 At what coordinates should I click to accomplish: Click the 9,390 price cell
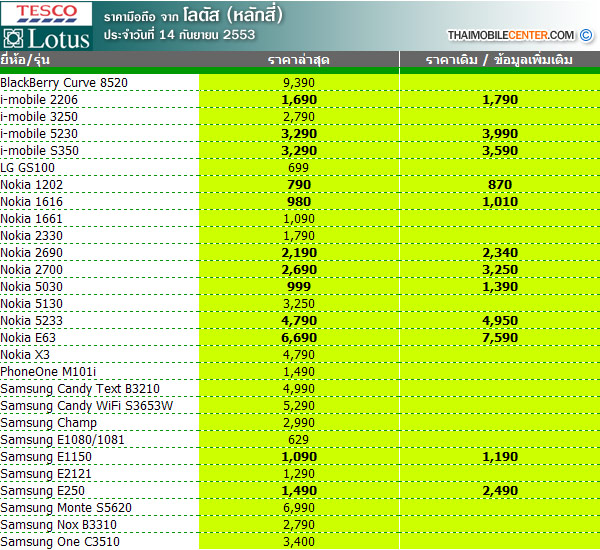(299, 83)
